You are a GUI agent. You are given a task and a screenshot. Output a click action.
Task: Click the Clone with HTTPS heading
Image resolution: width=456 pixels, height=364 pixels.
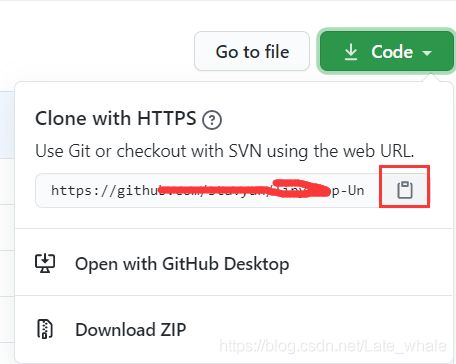(116, 118)
